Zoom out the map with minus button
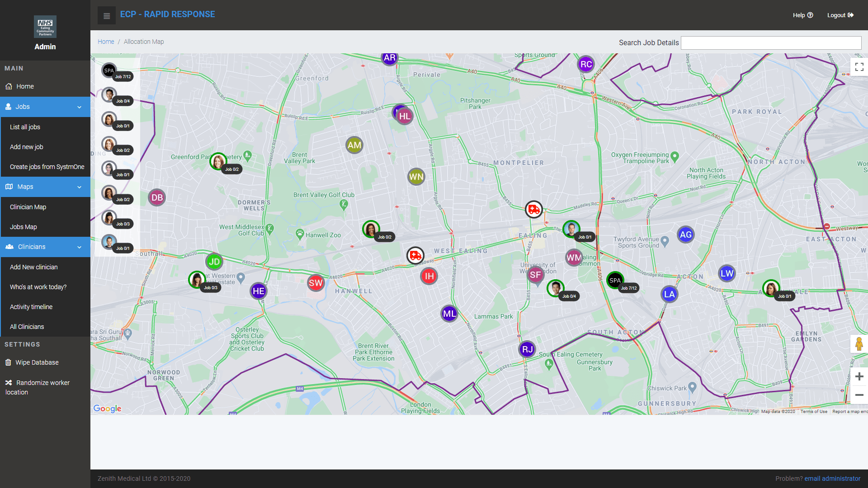The width and height of the screenshot is (868, 488). tap(859, 395)
